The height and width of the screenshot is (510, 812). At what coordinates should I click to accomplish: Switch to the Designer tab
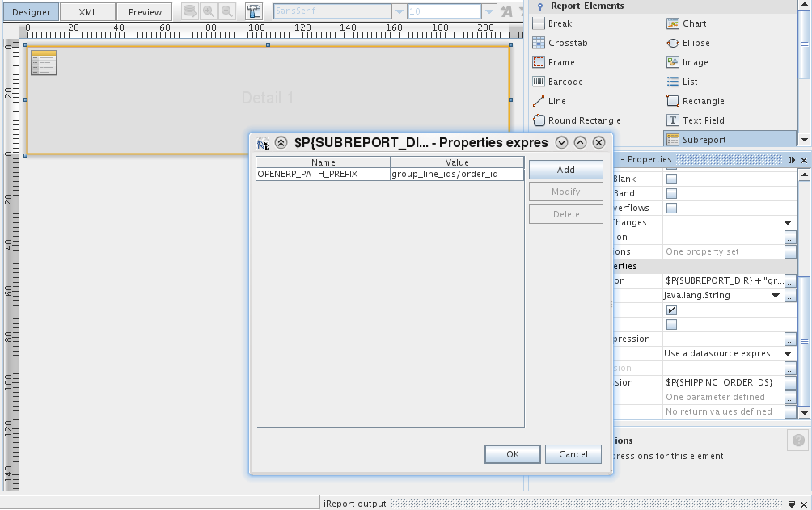pos(31,12)
